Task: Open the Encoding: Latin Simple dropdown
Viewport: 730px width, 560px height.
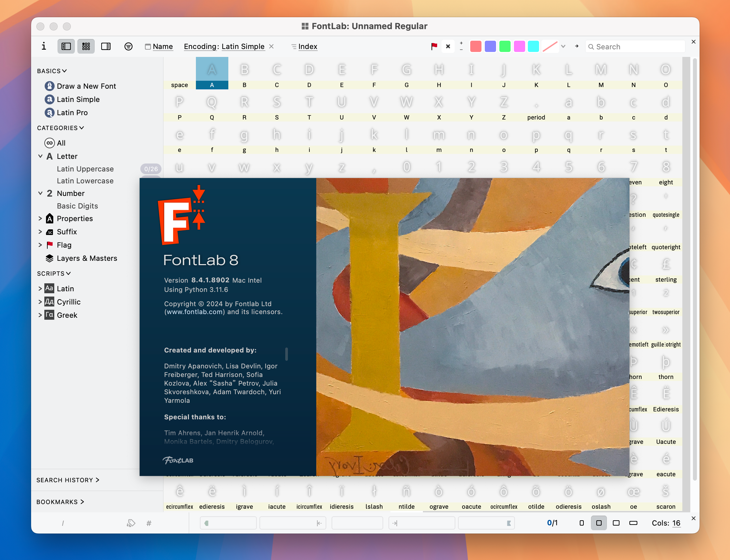Action: 224,46
